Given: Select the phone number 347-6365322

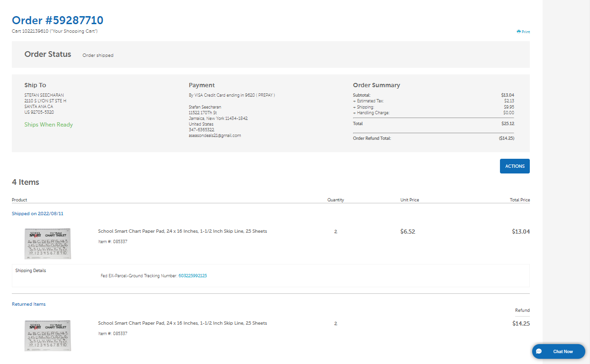Looking at the screenshot, I should coord(201,130).
